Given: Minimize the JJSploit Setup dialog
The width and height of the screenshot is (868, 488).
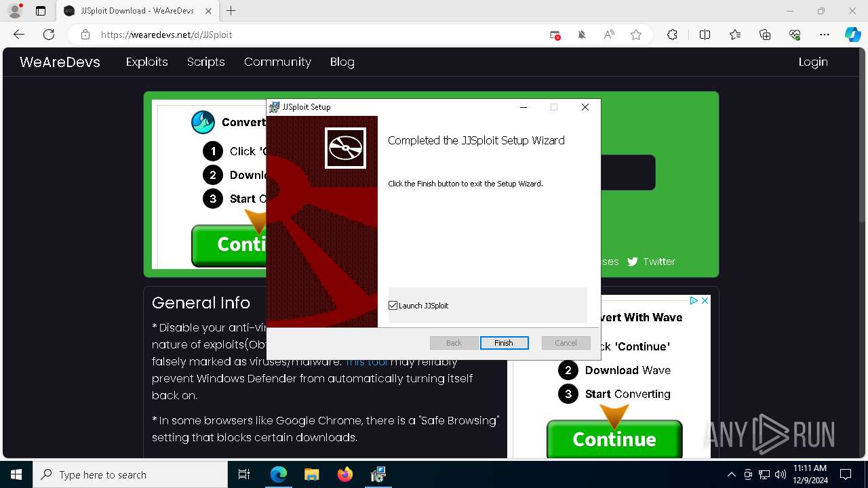Looking at the screenshot, I should tap(524, 107).
